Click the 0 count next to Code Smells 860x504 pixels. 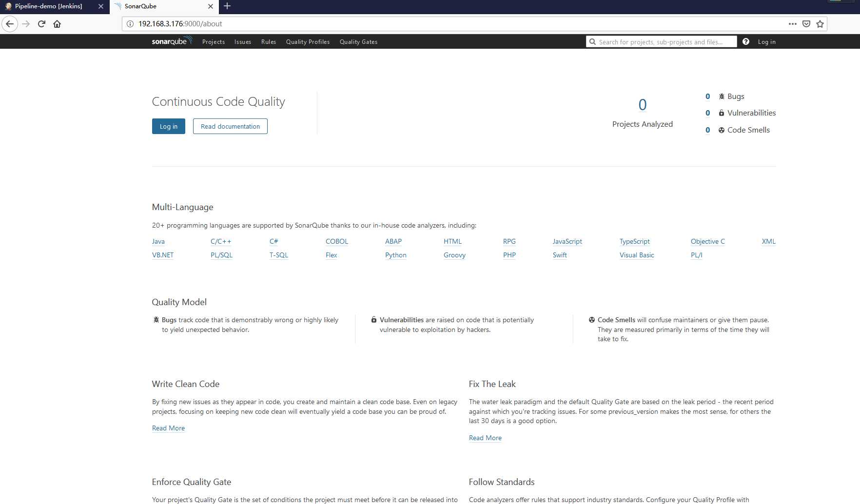(x=708, y=130)
